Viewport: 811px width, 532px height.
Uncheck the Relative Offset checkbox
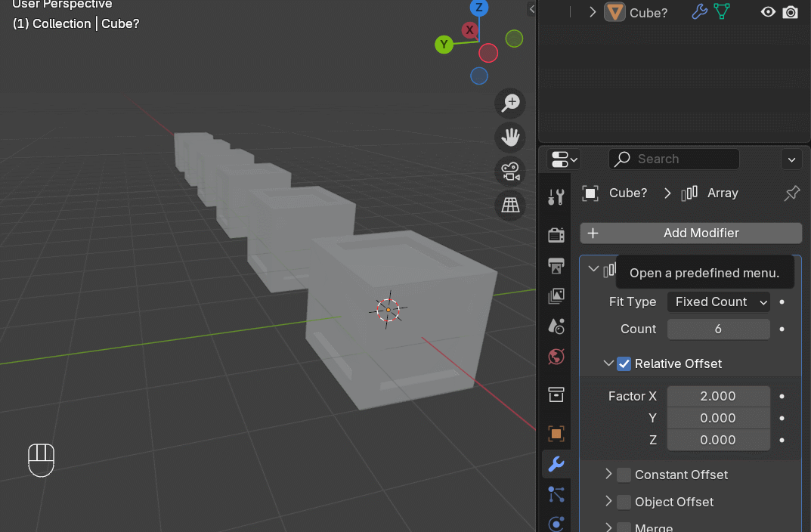624,363
